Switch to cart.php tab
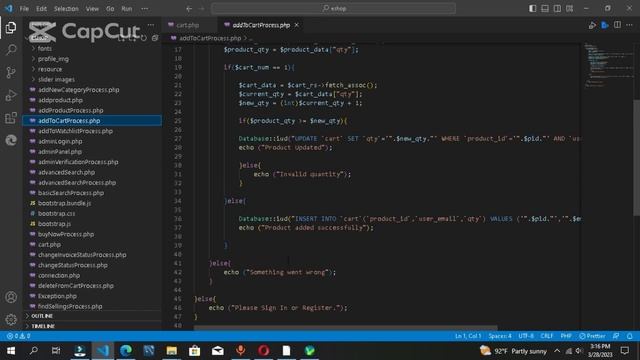Screen dimensions: 640x360 [x=189, y=25]
